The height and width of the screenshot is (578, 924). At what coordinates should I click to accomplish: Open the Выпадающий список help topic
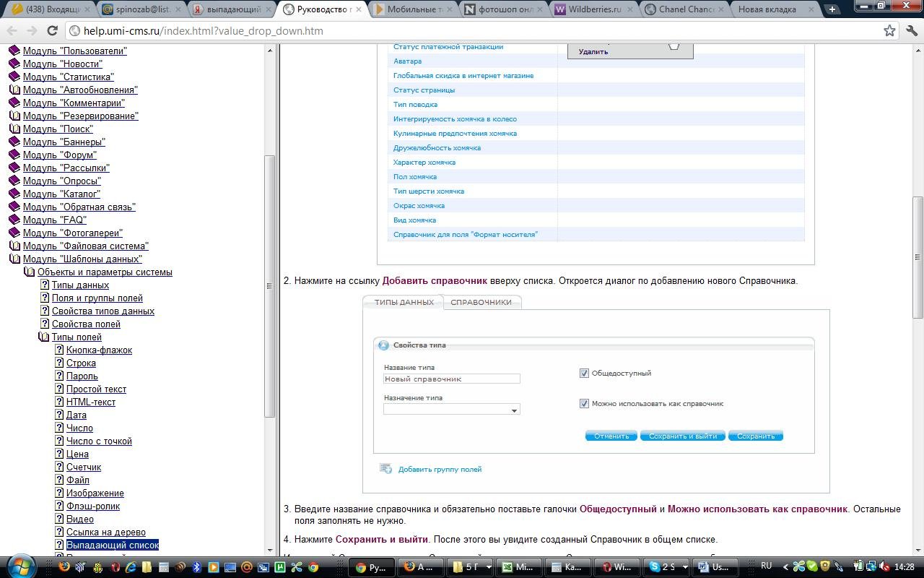point(112,545)
